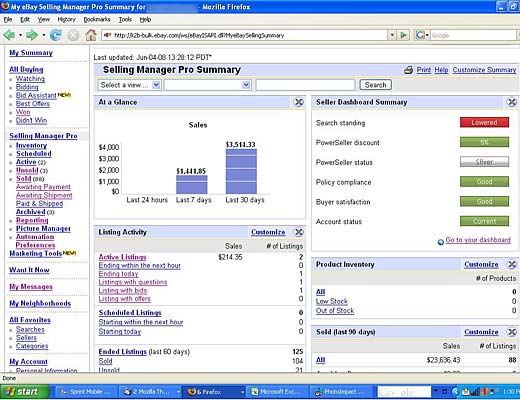Close the Product Inventory panel
Screen dimensions: 520x400
pyautogui.click(x=512, y=264)
